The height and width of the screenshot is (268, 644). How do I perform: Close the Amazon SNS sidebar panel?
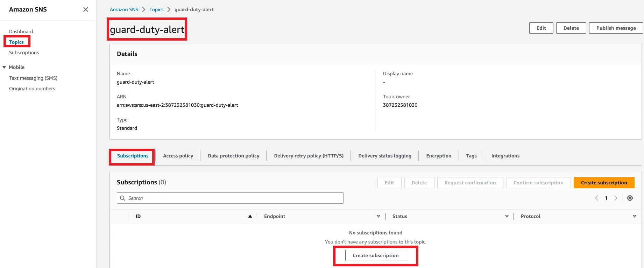(86, 9)
